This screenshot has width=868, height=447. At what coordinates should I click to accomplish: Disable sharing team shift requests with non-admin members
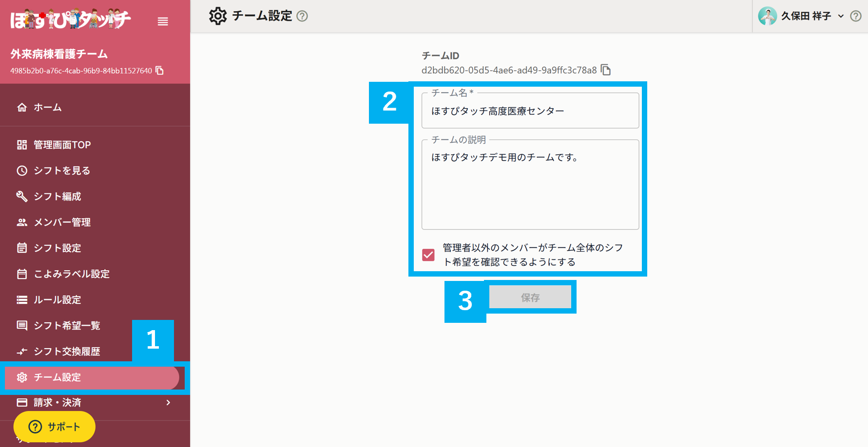tap(428, 255)
